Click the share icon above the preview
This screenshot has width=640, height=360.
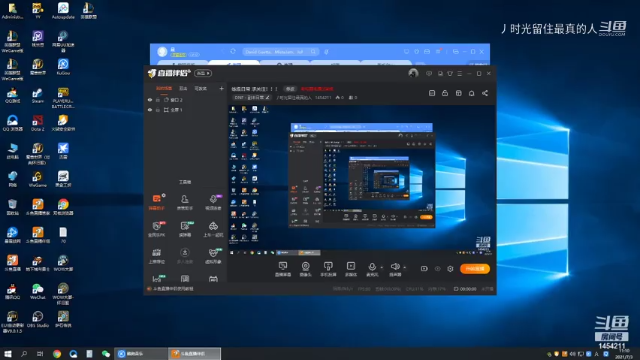pyautogui.click(x=485, y=93)
